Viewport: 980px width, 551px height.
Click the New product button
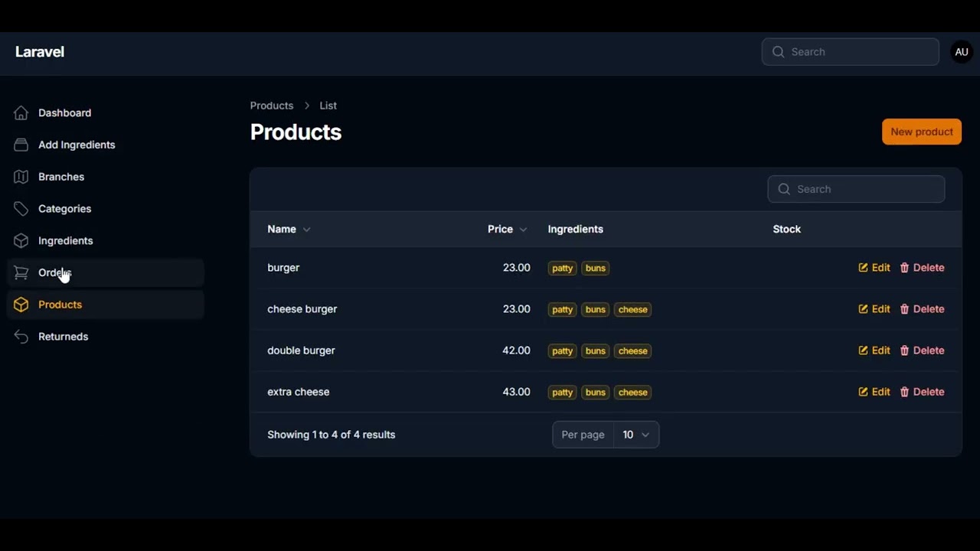pyautogui.click(x=922, y=132)
